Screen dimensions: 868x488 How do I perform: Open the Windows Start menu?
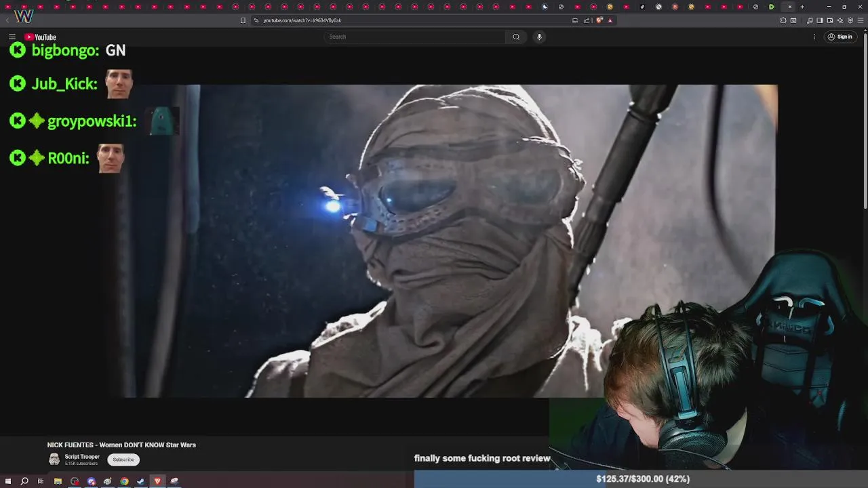coord(8,481)
